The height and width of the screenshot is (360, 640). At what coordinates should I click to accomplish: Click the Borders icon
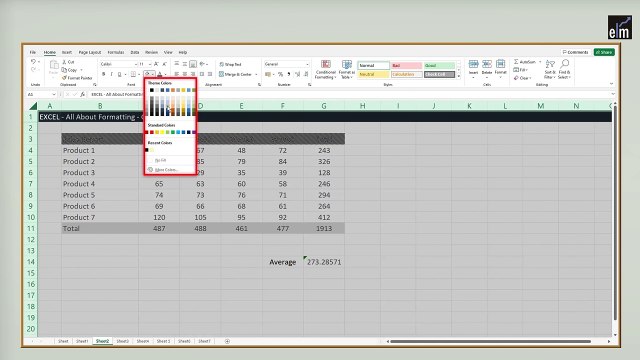point(133,74)
